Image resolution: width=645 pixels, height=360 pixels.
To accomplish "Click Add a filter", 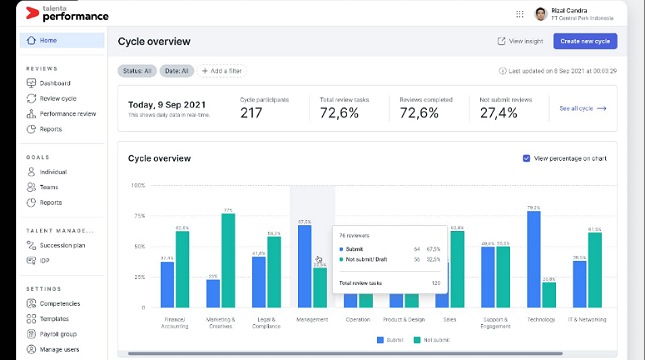I will click(222, 71).
